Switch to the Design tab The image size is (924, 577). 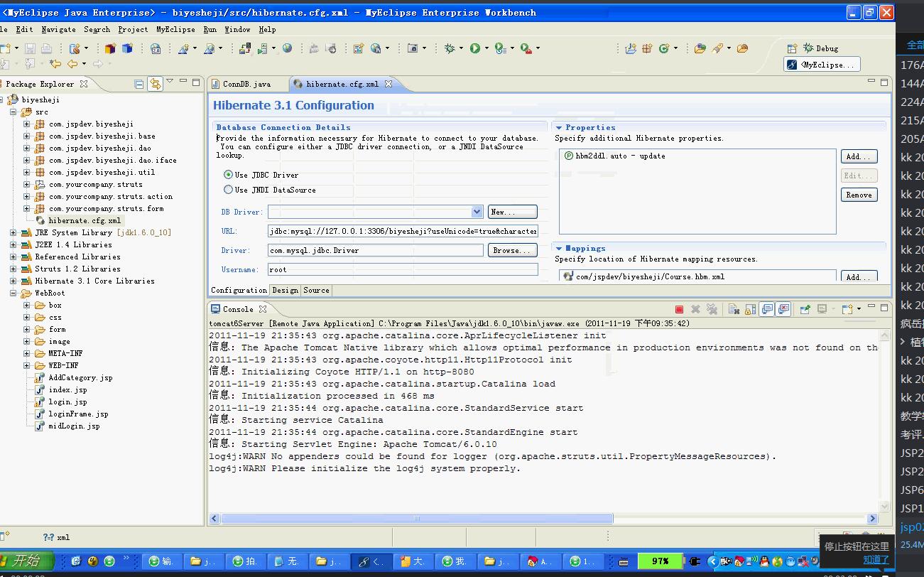pyautogui.click(x=285, y=290)
